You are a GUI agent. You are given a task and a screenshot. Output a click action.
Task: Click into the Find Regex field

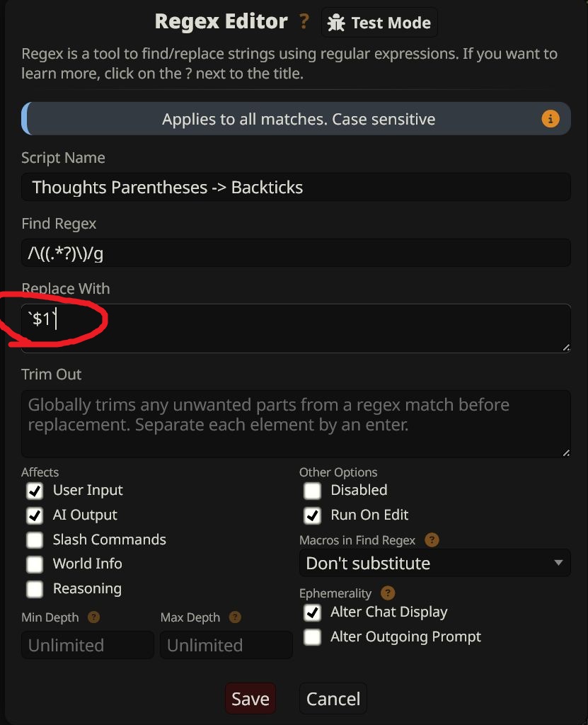point(296,253)
